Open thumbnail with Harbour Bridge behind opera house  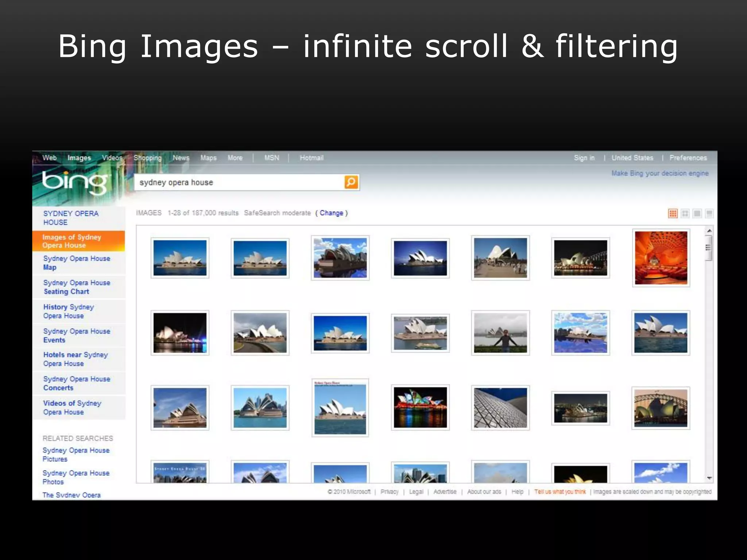pos(661,408)
